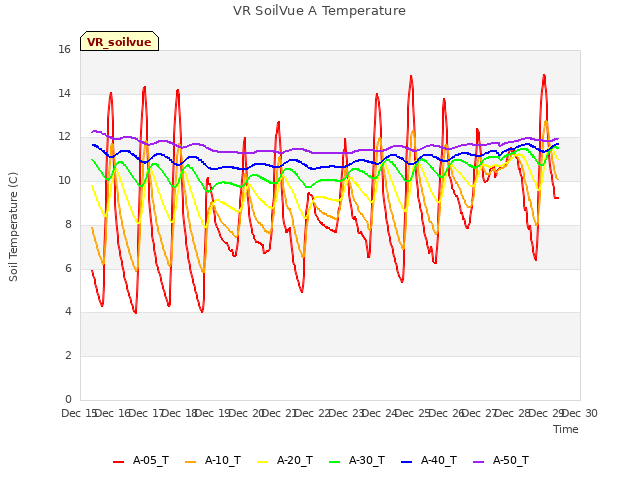Viewport: 640px width, 480px height.
Task: Click the chart title VR SoilVue A Temperature
Action: click(x=319, y=11)
